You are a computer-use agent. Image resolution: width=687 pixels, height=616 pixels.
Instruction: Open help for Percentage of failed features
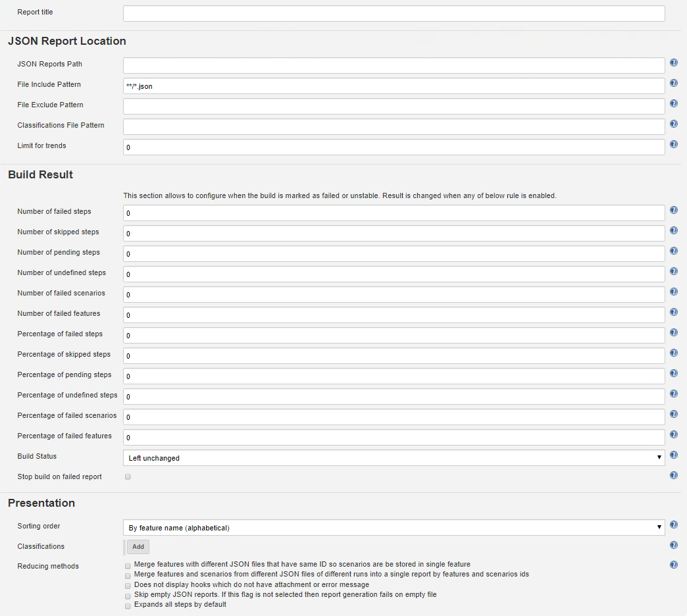pyautogui.click(x=674, y=434)
